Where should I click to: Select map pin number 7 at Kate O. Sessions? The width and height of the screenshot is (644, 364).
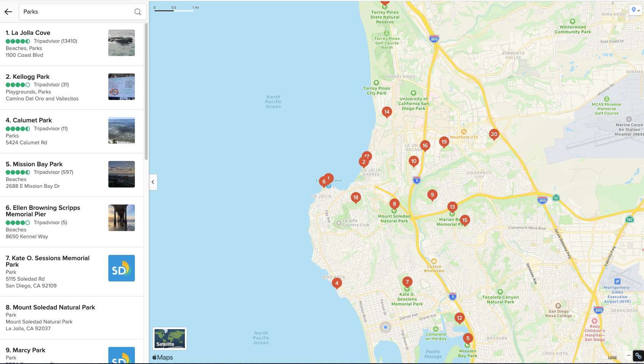pyautogui.click(x=407, y=281)
